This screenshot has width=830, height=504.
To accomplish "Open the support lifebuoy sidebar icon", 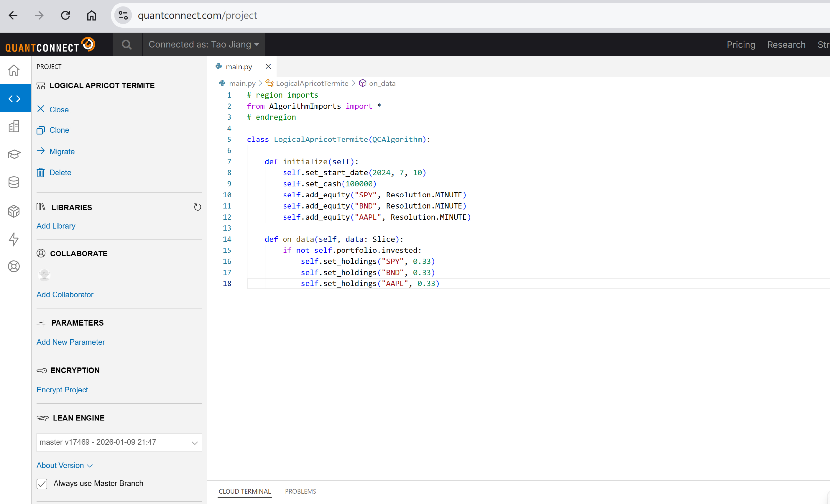I will click(14, 266).
